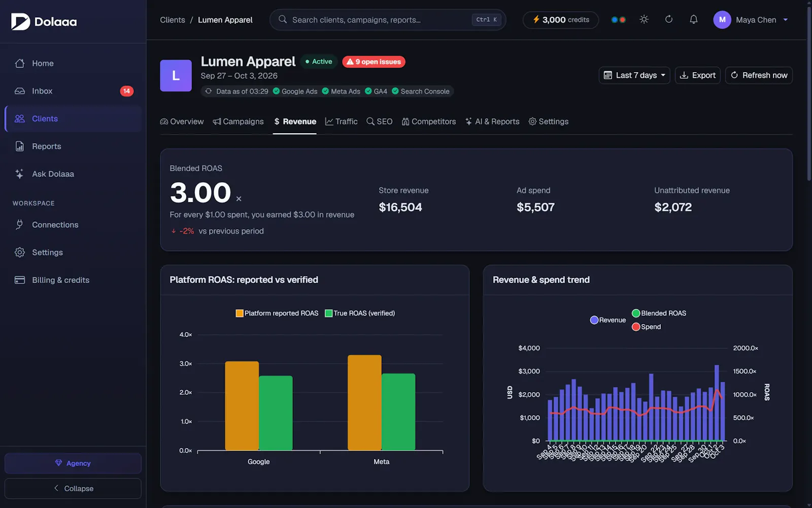This screenshot has height=508, width=812.
Task: Click the magnifier icon in search bar
Action: 283,19
